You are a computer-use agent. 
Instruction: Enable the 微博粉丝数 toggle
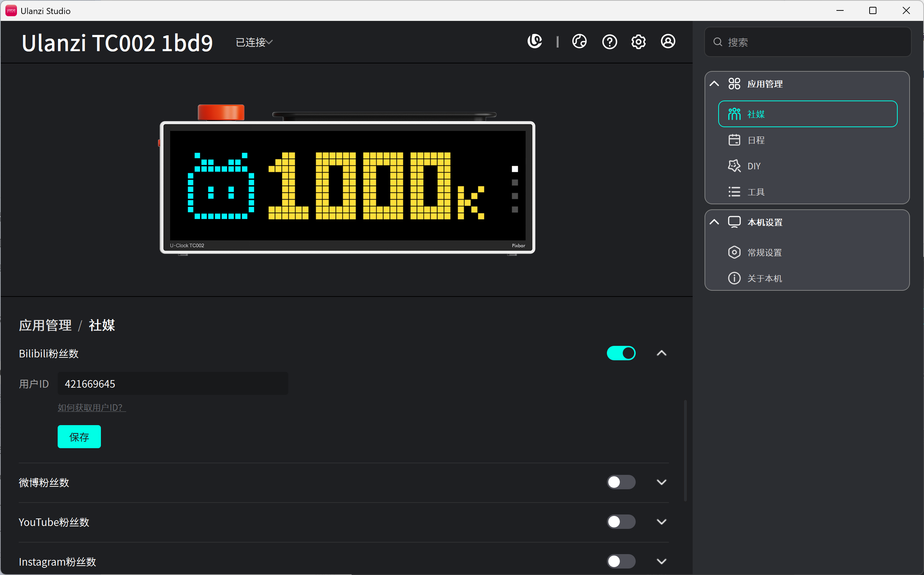pyautogui.click(x=621, y=482)
